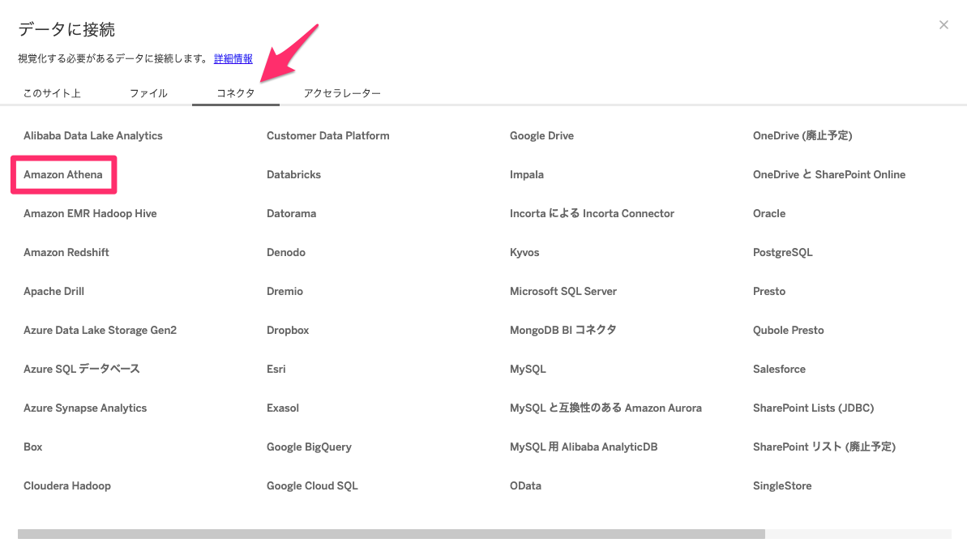Switch to the ファイル tab

148,93
